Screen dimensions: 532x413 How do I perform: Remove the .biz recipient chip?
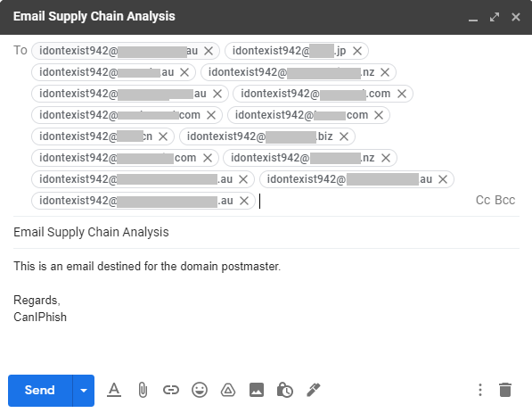tap(344, 136)
